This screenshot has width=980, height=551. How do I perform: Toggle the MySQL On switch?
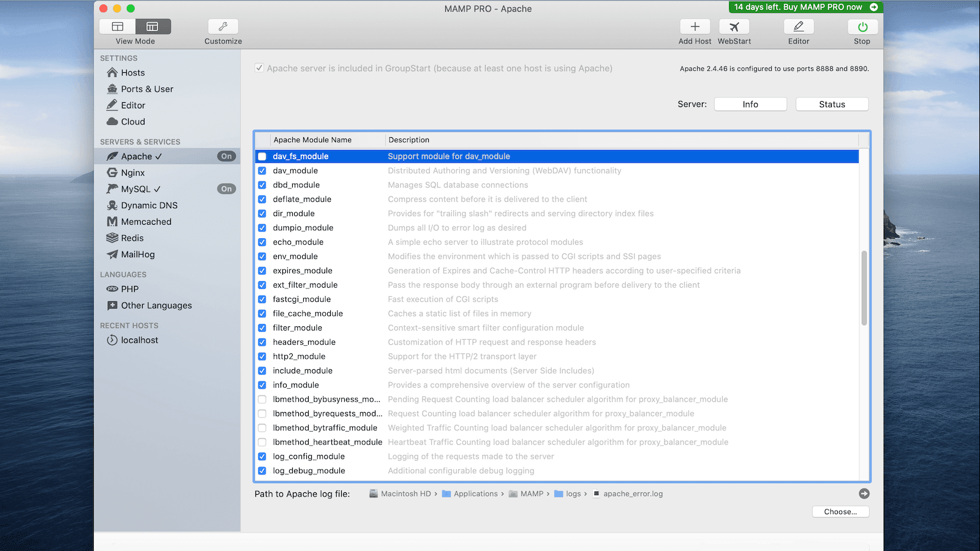pos(227,189)
